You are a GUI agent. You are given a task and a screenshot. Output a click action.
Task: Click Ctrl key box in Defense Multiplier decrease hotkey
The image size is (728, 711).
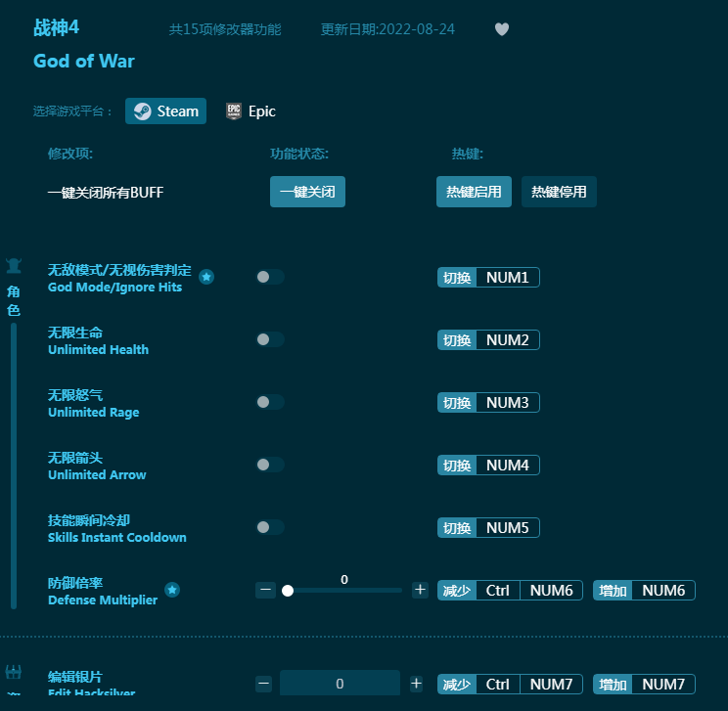click(x=498, y=591)
